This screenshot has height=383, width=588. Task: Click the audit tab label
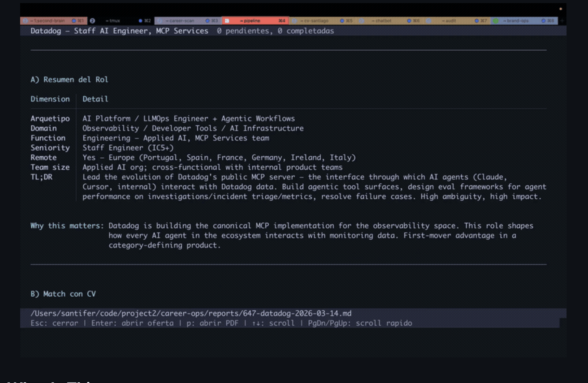click(449, 21)
